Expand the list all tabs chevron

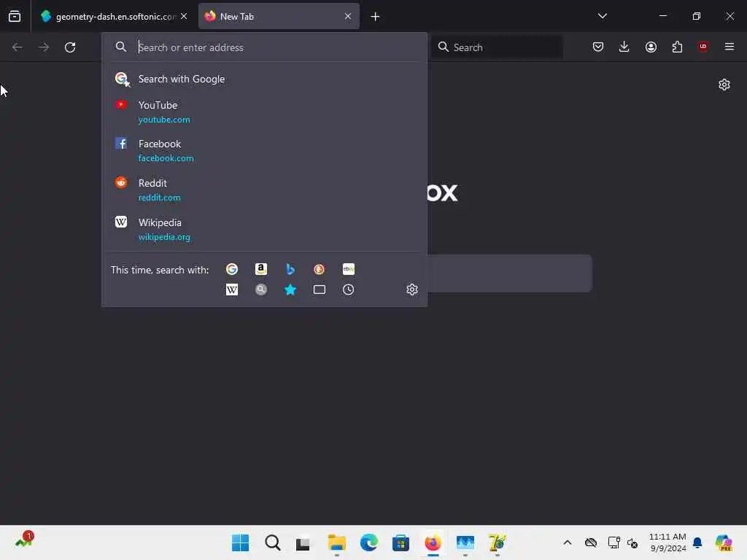pyautogui.click(x=602, y=16)
